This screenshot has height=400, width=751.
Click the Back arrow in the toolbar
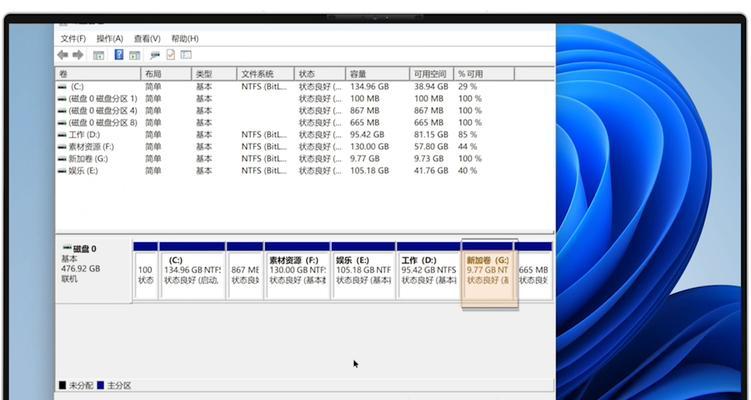[x=62, y=55]
